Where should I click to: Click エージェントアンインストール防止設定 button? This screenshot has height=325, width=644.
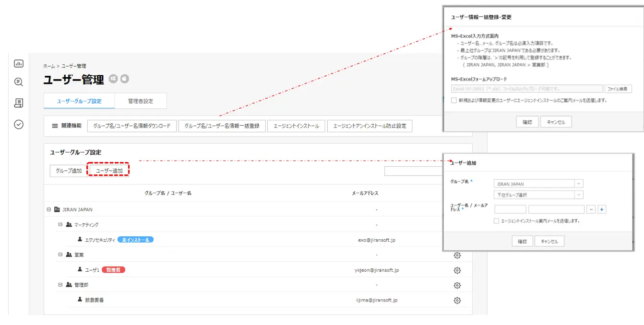coord(370,126)
